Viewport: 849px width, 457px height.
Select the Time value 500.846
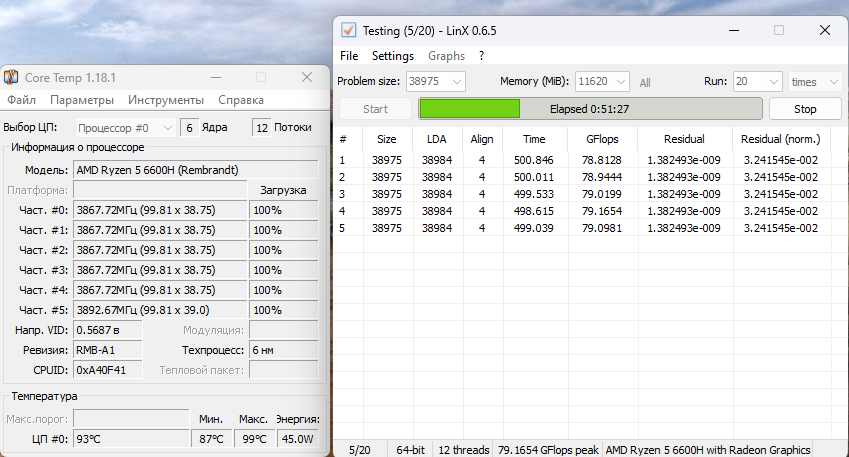534,160
